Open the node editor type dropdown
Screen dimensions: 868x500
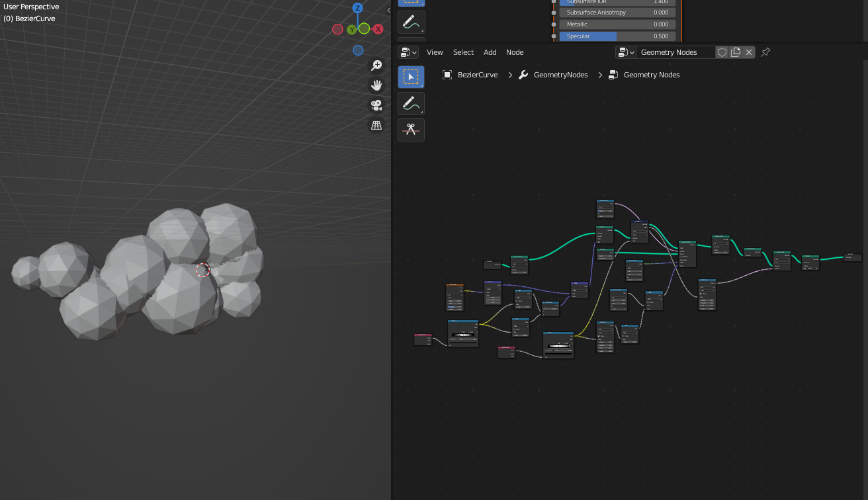(408, 52)
